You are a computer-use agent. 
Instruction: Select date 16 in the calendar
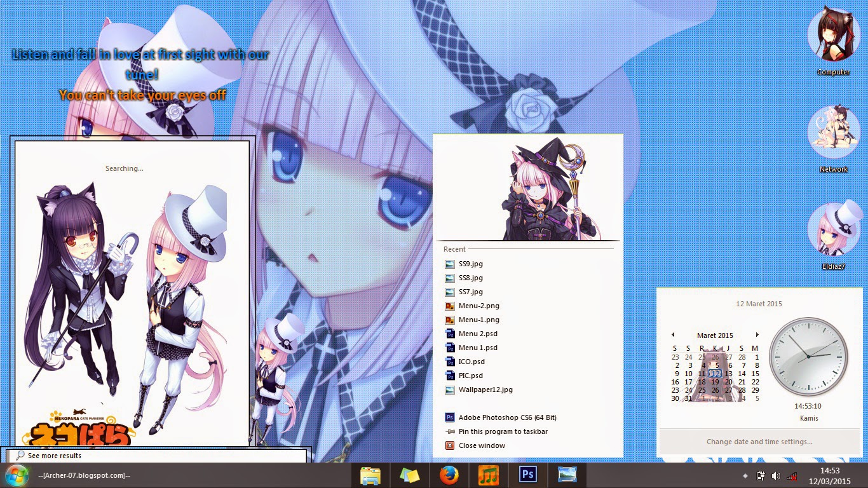point(675,382)
